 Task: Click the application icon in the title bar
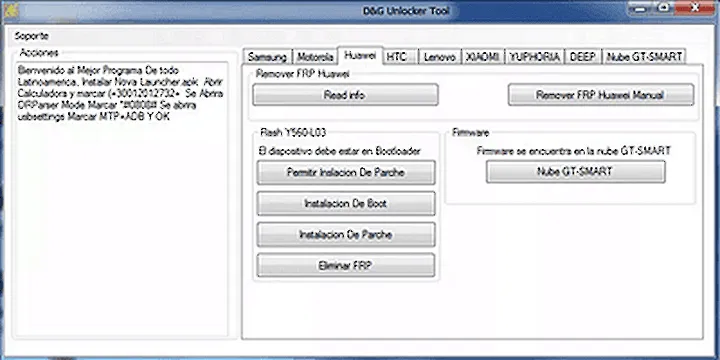11,10
